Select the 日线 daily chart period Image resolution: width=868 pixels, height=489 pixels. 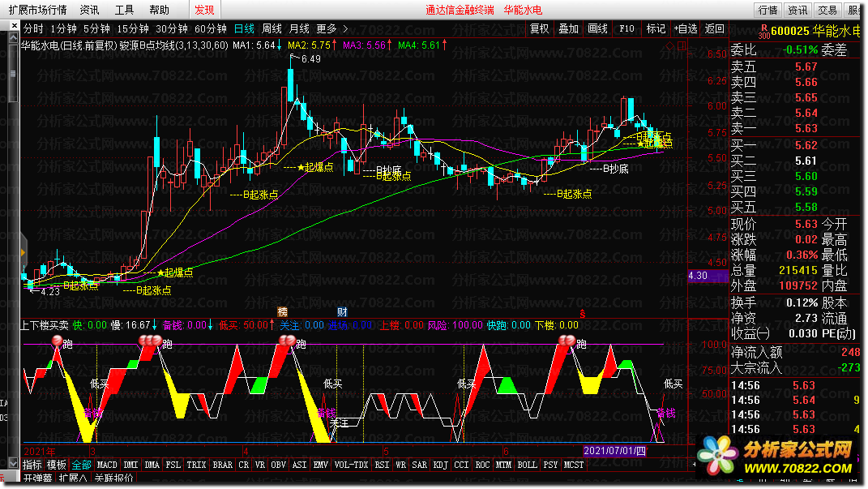tap(244, 28)
